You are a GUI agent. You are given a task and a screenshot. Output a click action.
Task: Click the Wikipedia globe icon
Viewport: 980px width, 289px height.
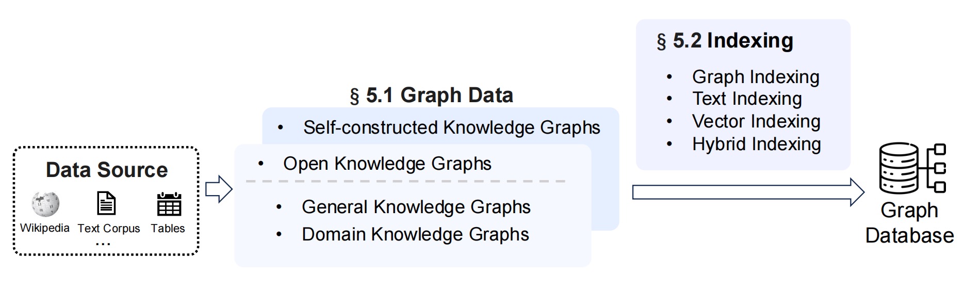(x=45, y=204)
